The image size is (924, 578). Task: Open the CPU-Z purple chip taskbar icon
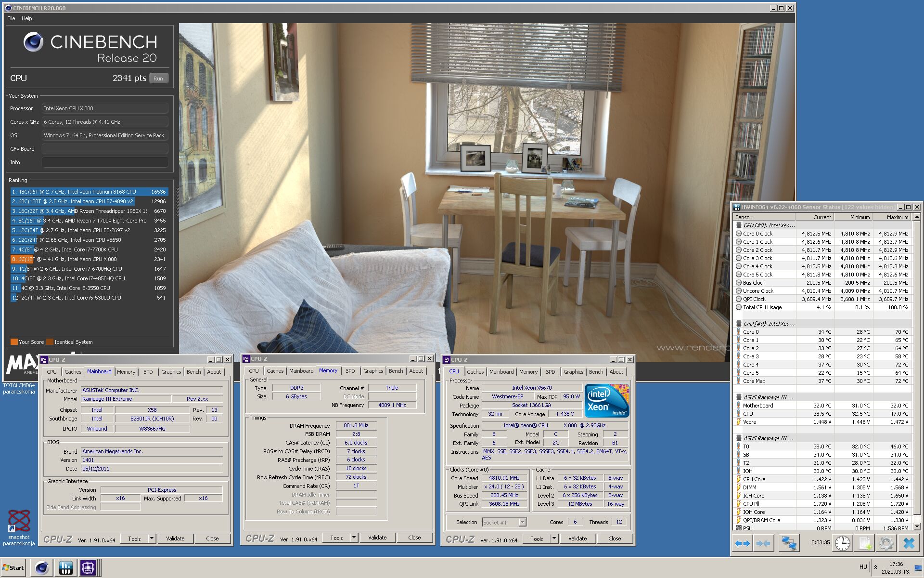(x=88, y=568)
